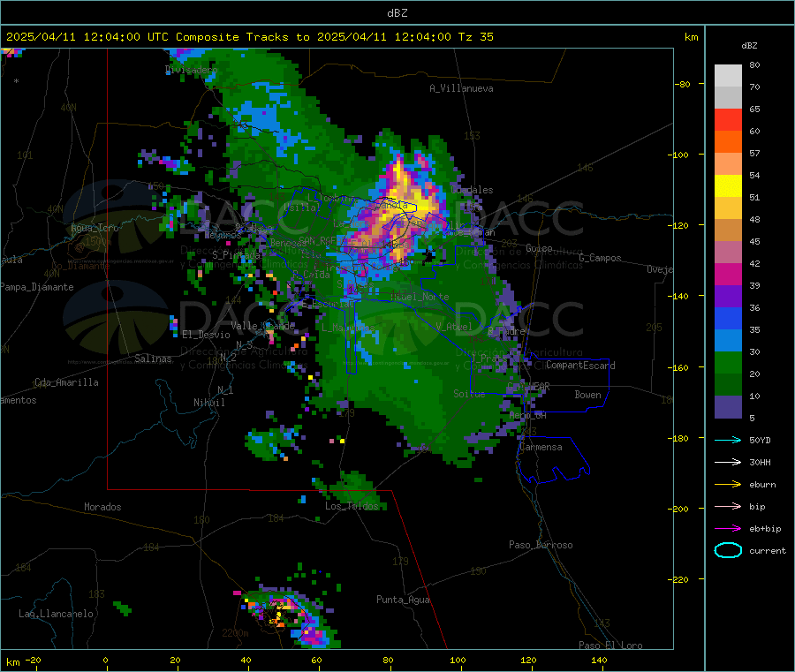Image resolution: width=795 pixels, height=672 pixels.
Task: Click the S_Pintada map label
Action: tap(236, 254)
